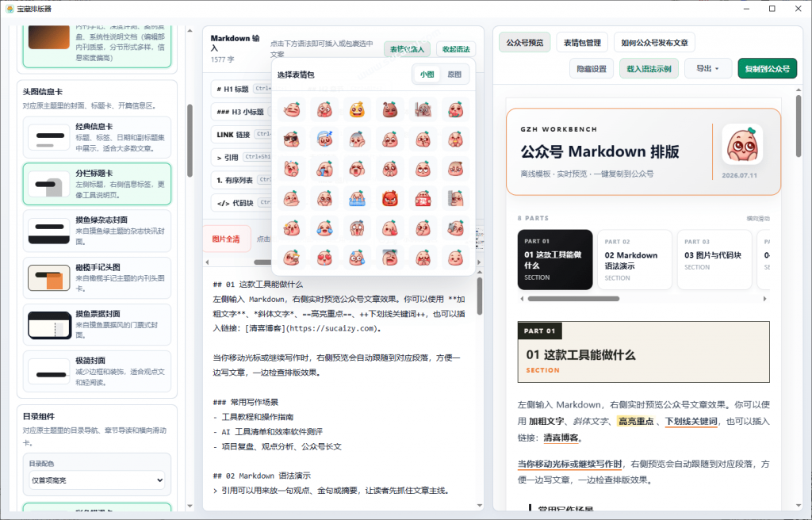This screenshot has height=520, width=812.
Task: Pick the brown sticker with question mark
Action: (390, 110)
